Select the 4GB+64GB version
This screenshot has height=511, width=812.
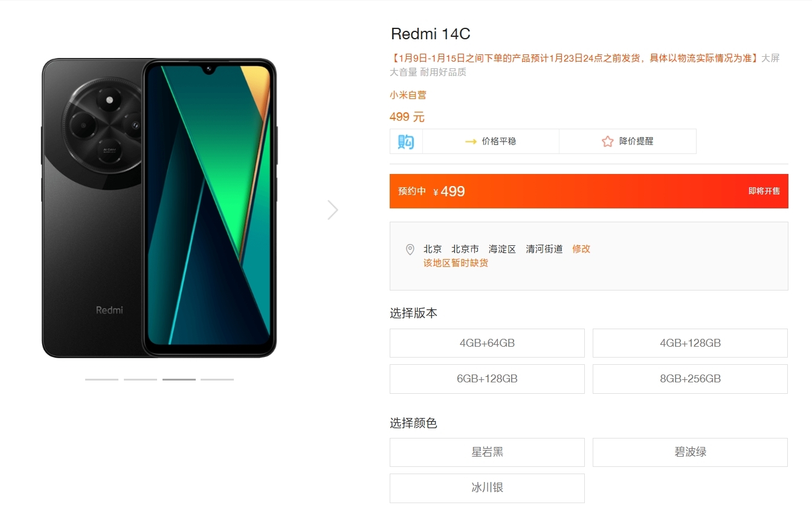click(x=487, y=343)
